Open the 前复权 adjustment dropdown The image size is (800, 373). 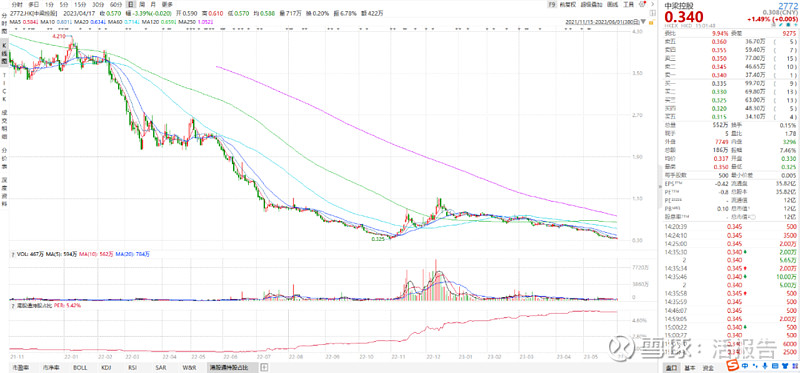567,4
